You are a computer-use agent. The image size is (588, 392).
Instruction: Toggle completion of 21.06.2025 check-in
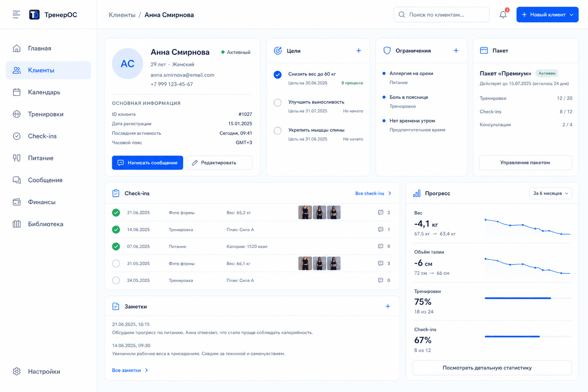[116, 212]
